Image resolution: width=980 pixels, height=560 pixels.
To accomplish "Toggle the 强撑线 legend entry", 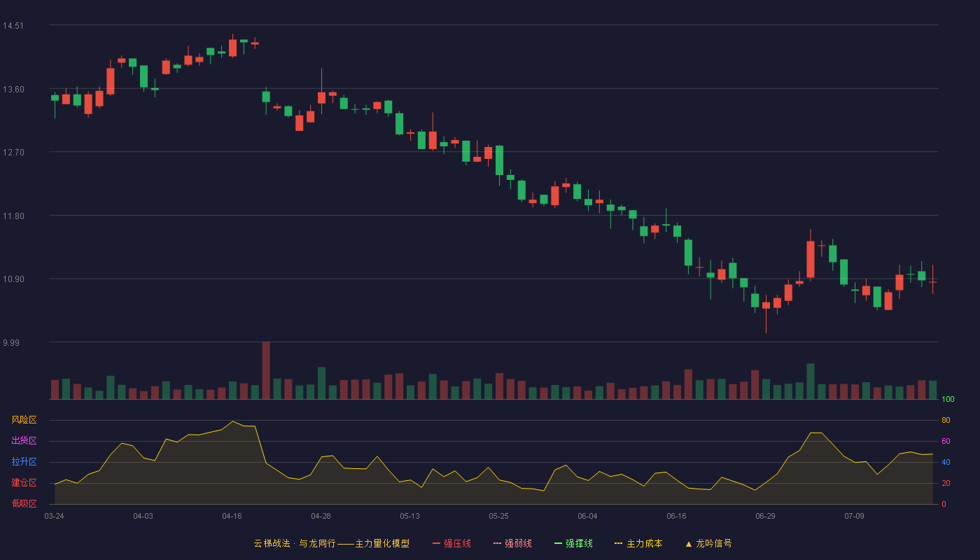I will pos(573,543).
